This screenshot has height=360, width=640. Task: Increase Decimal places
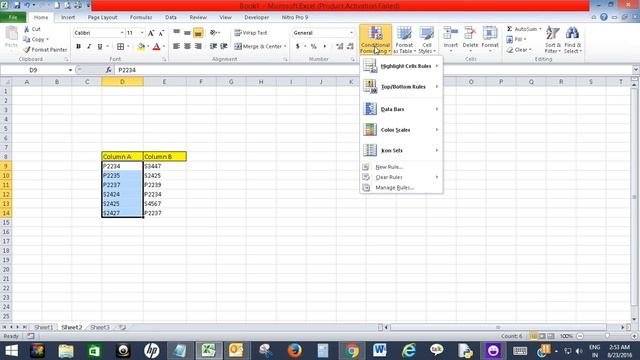(x=340, y=47)
